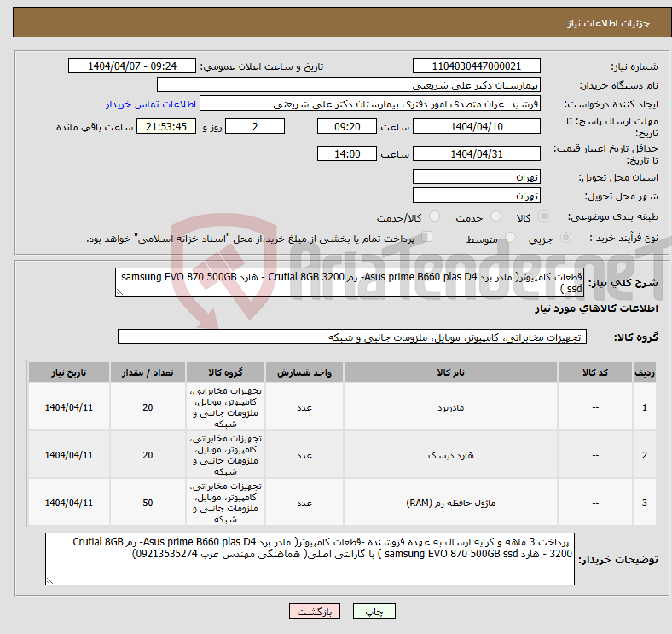Screen dimensions: 672x634
Task: Select the خدمت (service) radio button
Action: point(495,216)
